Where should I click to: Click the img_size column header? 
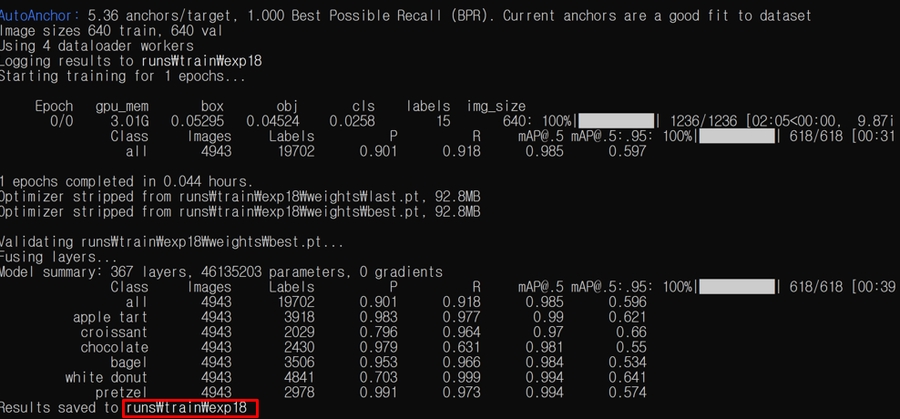click(x=496, y=106)
